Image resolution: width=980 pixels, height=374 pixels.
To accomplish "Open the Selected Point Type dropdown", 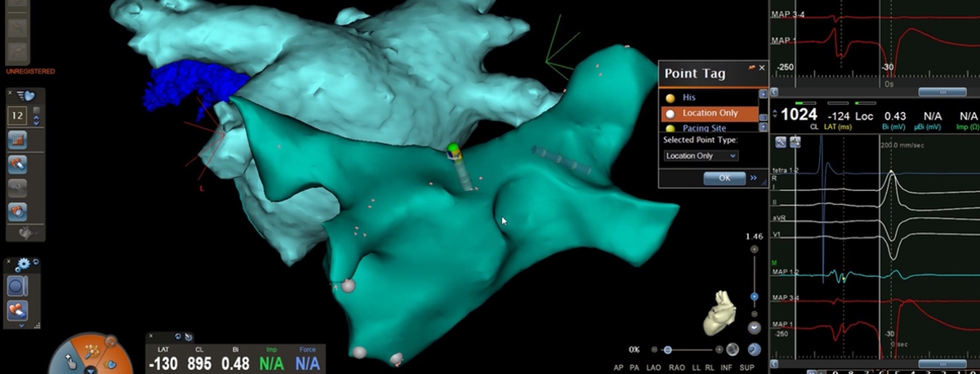I will [701, 155].
